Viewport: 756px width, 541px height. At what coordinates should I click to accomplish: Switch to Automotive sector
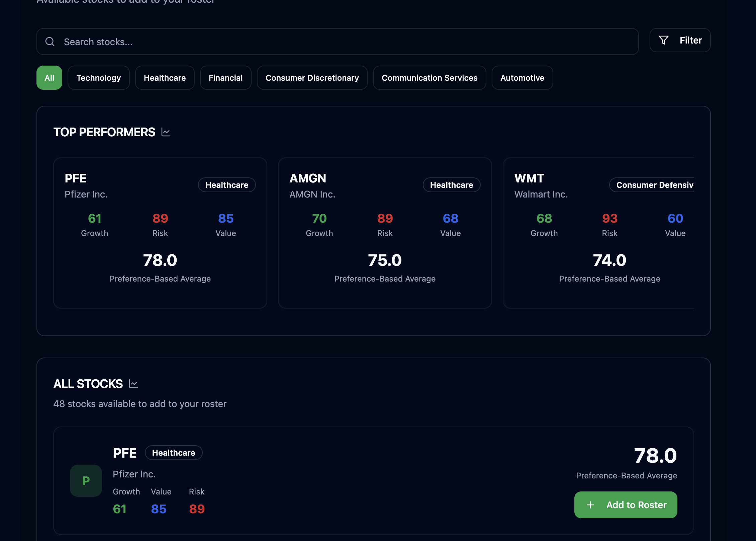pyautogui.click(x=522, y=78)
